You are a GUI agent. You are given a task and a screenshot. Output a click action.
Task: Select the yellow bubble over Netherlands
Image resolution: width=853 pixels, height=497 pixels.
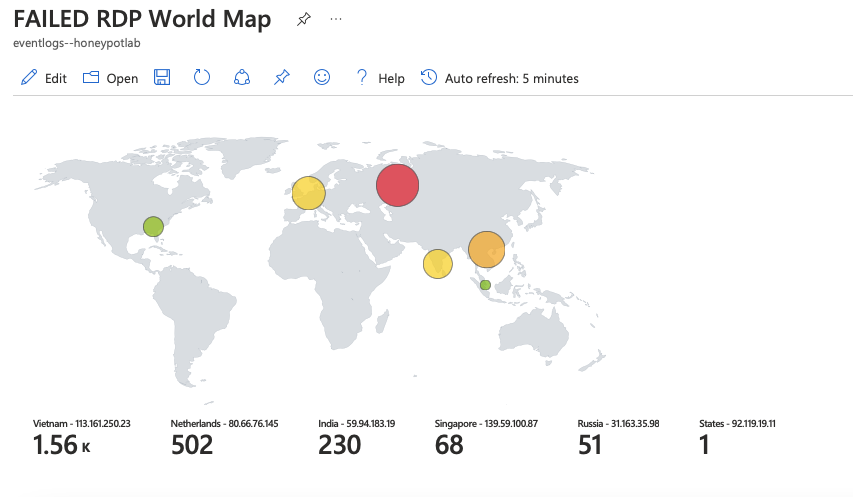pyautogui.click(x=308, y=193)
